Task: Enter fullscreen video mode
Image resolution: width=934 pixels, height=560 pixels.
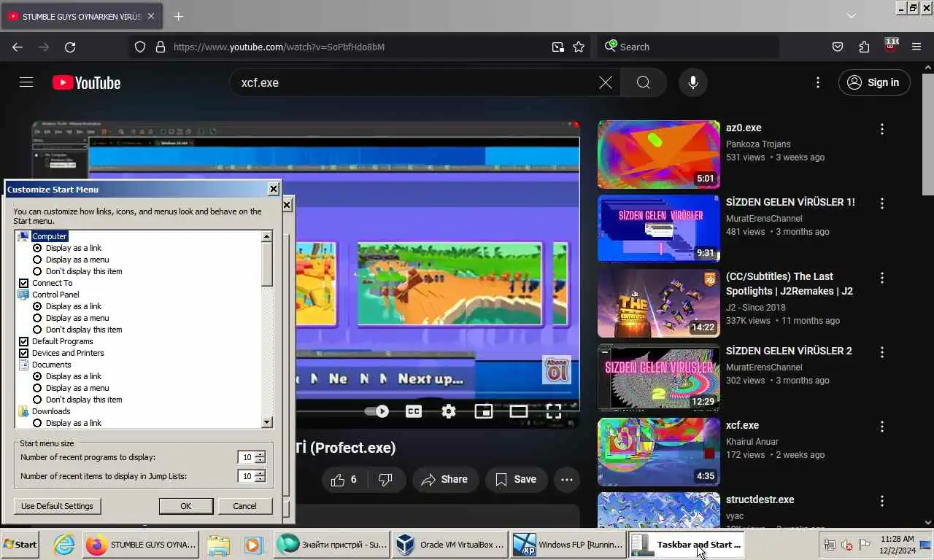Action: click(554, 411)
